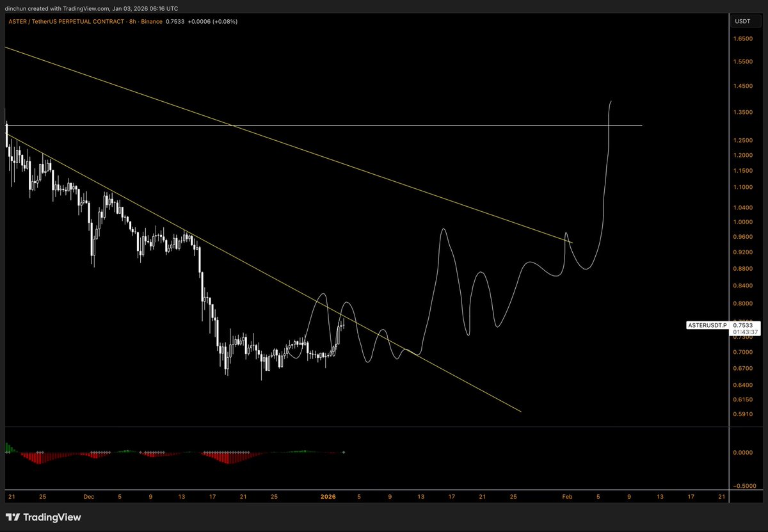
Task: Click the white horizontal price line
Action: [x=448, y=125]
